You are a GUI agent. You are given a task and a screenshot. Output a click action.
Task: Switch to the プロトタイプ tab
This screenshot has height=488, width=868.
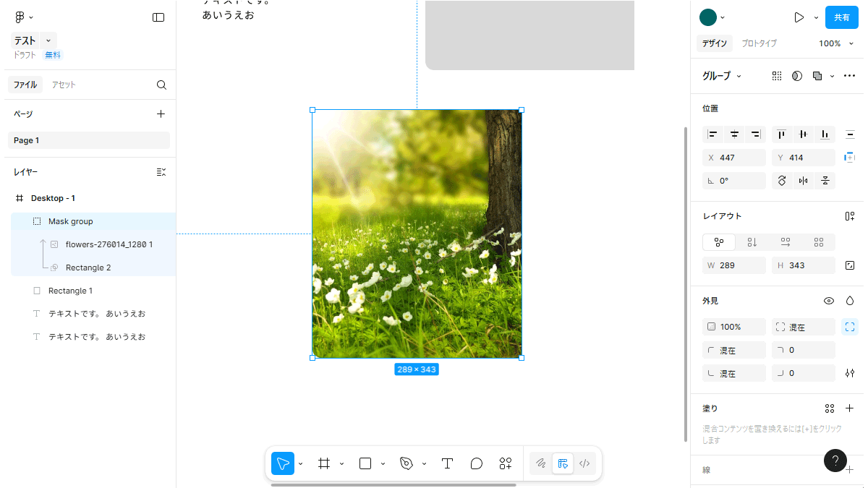point(759,43)
